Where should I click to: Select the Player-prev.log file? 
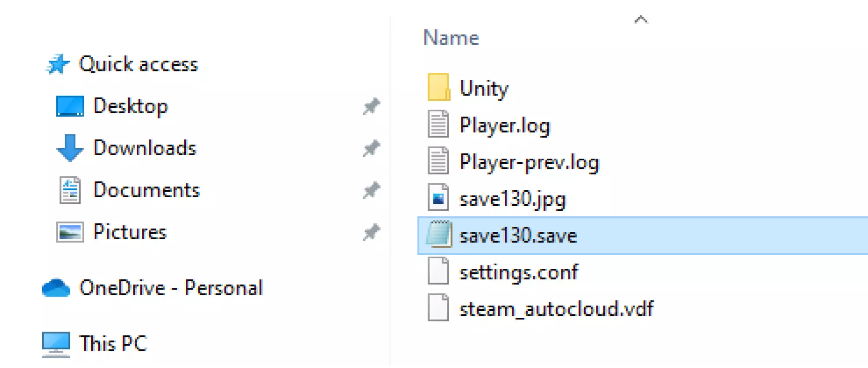(x=529, y=163)
